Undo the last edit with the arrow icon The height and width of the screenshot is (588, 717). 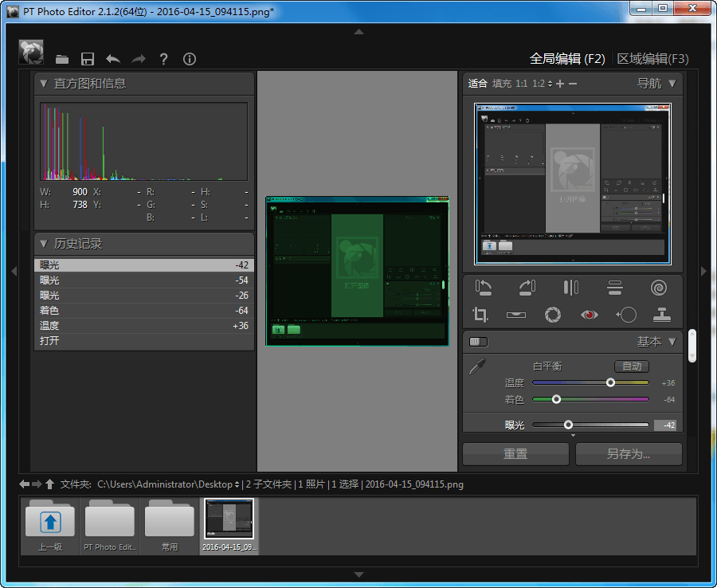113,59
